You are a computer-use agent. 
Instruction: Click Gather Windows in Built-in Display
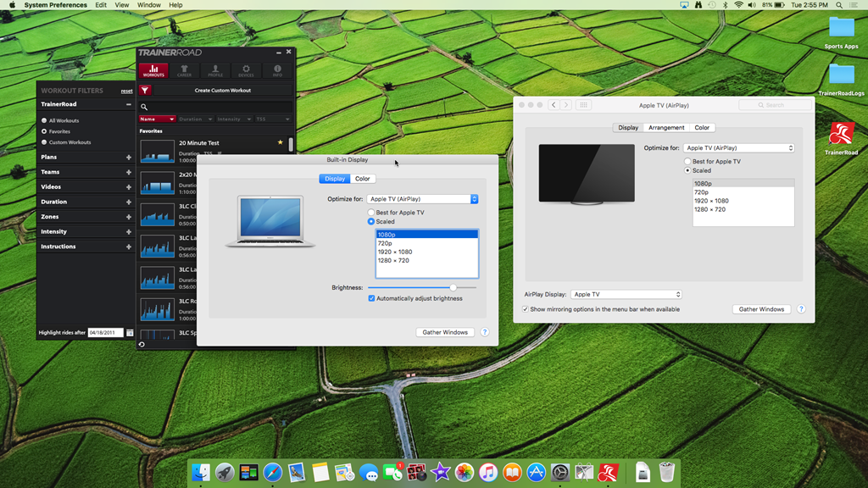coord(445,332)
